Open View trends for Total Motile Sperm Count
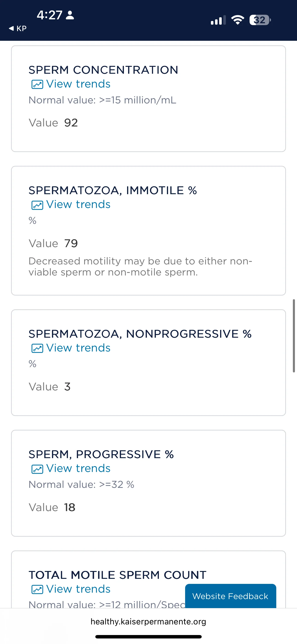Image resolution: width=297 pixels, height=644 pixels. pyautogui.click(x=78, y=589)
